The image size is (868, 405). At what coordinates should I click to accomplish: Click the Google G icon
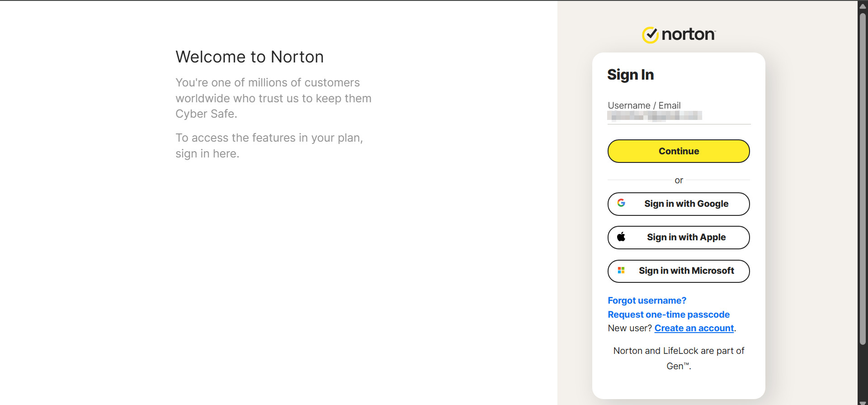(621, 203)
